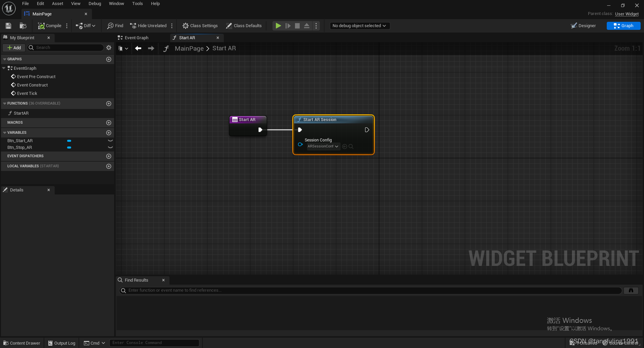Collapse the FUNCTIONS section

click(5, 103)
